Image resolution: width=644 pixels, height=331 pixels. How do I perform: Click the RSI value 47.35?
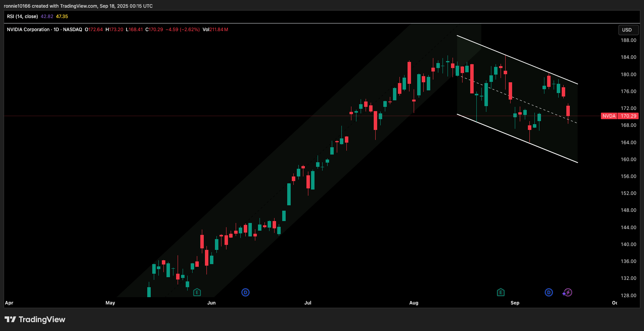(62, 17)
